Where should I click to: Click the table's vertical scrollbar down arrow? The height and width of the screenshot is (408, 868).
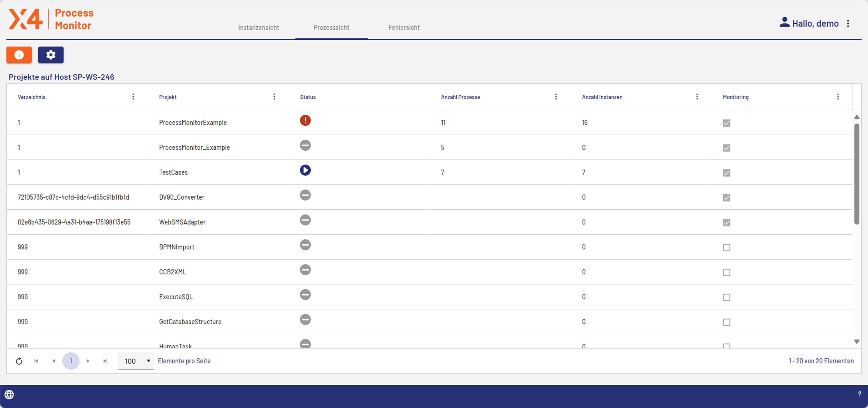856,342
